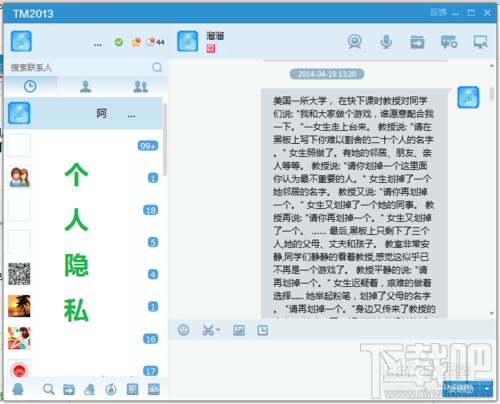500x404 pixels.
Task: Click the screenshot scissors tool
Action: [208, 330]
